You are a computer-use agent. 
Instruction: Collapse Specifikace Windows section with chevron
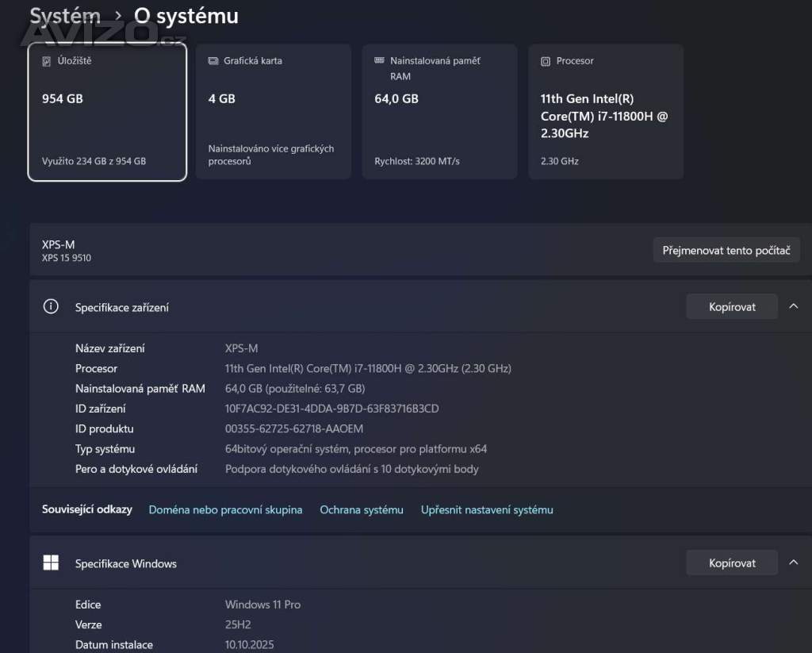(794, 563)
